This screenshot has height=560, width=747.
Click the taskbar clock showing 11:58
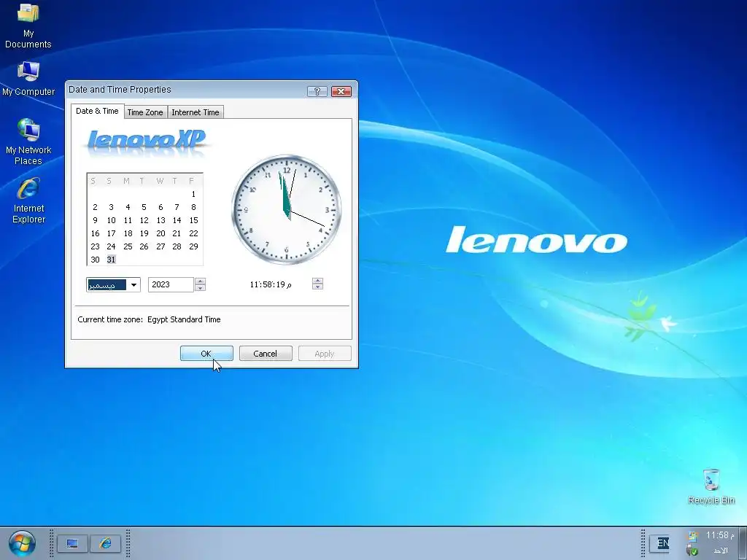pyautogui.click(x=720, y=535)
